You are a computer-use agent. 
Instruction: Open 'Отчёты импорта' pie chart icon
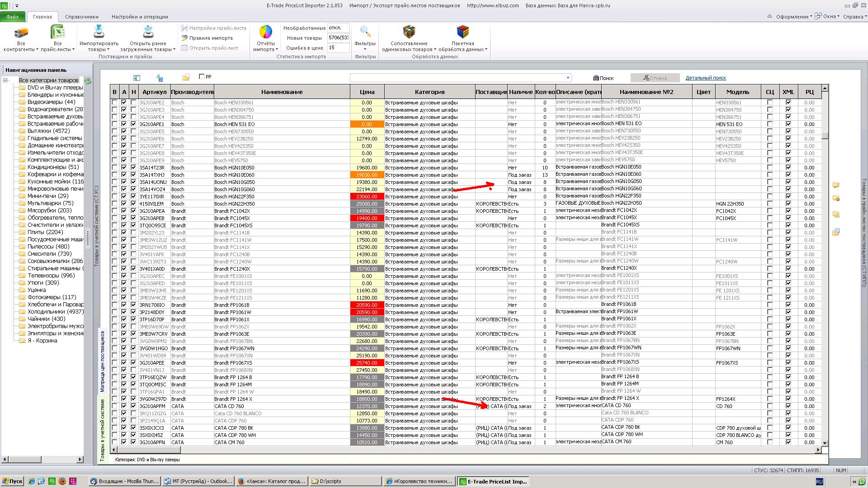point(265,32)
